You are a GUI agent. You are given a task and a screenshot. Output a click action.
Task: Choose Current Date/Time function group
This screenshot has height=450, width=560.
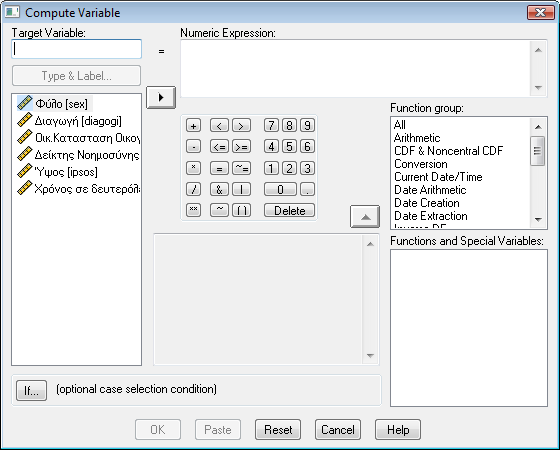click(x=438, y=177)
